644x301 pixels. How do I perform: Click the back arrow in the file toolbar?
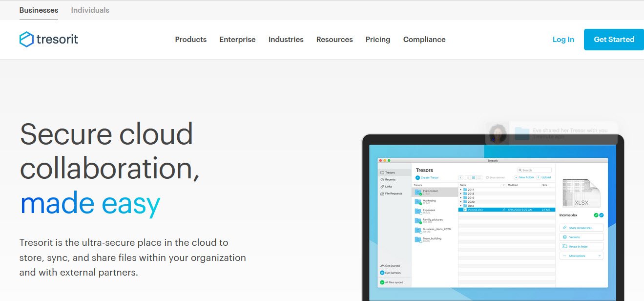(x=461, y=177)
